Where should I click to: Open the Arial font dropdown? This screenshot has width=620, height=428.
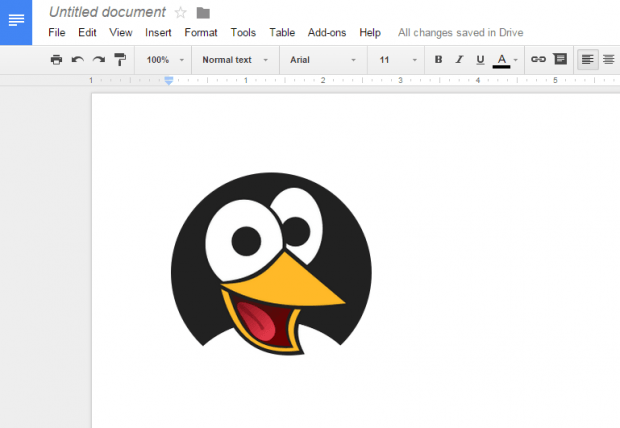point(323,60)
